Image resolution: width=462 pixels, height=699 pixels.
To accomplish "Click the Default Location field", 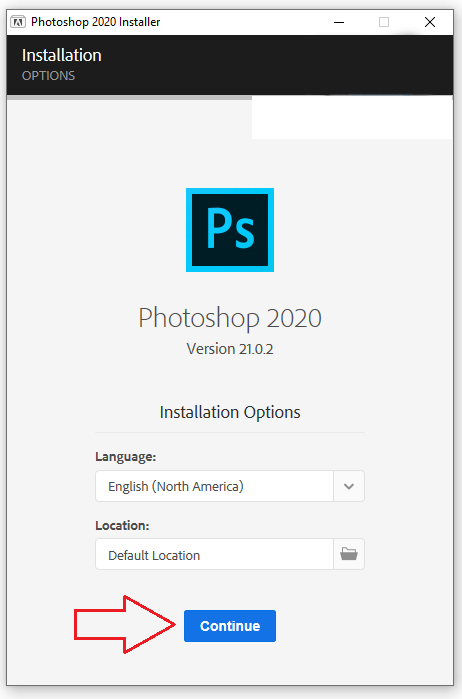I will click(214, 554).
